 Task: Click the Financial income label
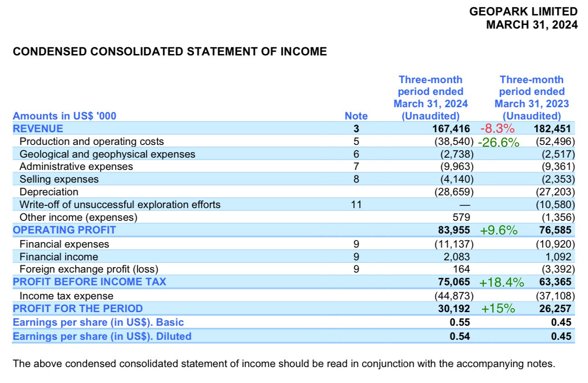pos(59,257)
